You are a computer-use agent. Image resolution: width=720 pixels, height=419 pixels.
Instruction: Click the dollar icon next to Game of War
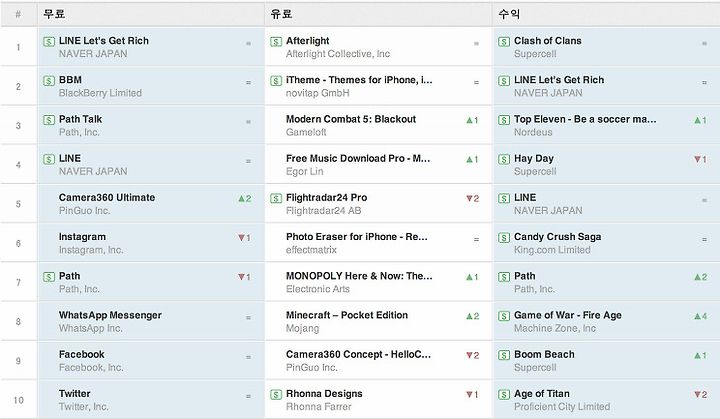pos(504,316)
